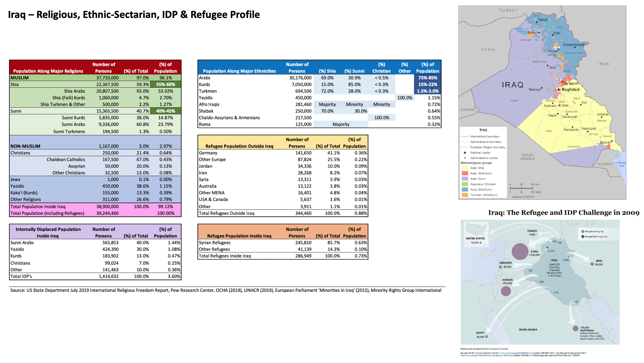
Task: Click the Administrative centre legend dot
Action: [465, 158]
